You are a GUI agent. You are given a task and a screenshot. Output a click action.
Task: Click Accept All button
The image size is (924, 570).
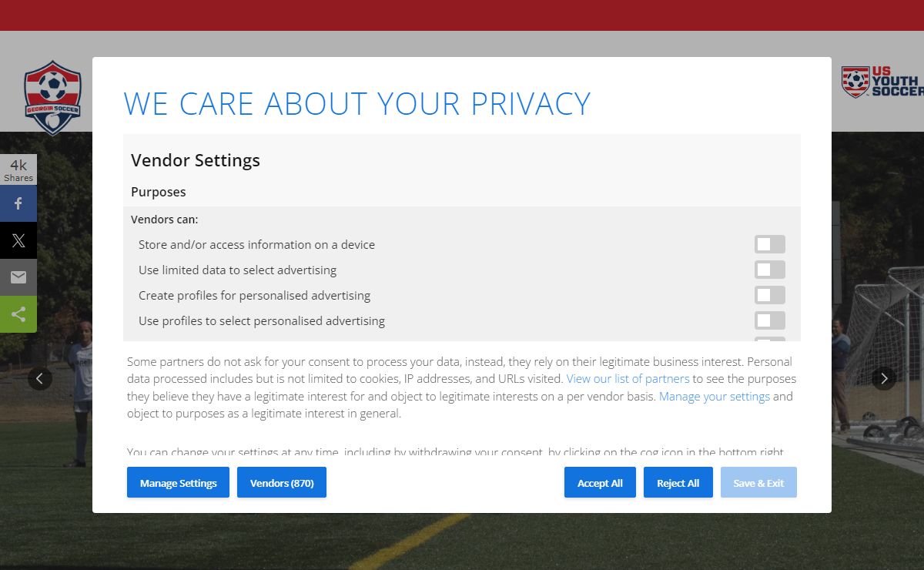[600, 482]
